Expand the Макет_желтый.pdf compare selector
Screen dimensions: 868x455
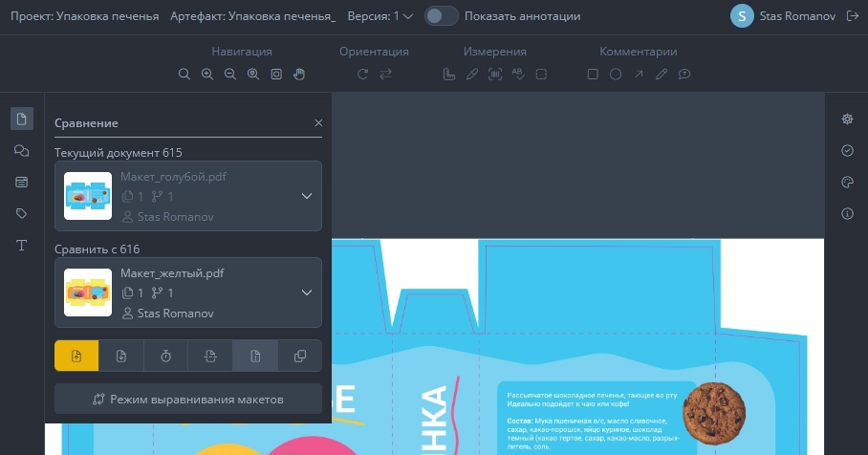point(307,292)
